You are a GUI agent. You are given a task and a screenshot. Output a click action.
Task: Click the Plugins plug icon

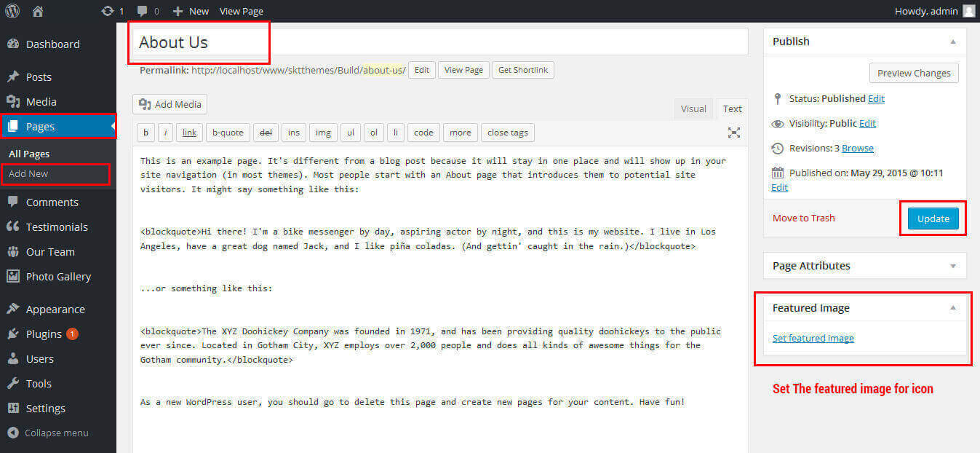coord(12,334)
